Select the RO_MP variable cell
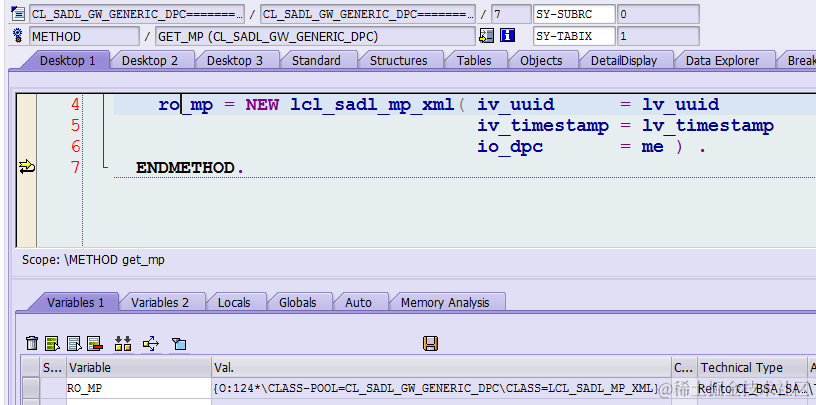 [139, 388]
